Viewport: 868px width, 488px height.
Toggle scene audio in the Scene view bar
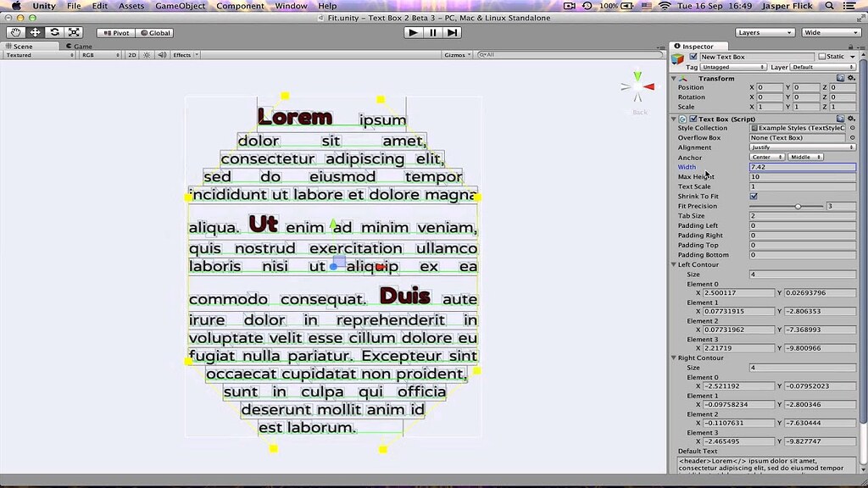pyautogui.click(x=162, y=54)
